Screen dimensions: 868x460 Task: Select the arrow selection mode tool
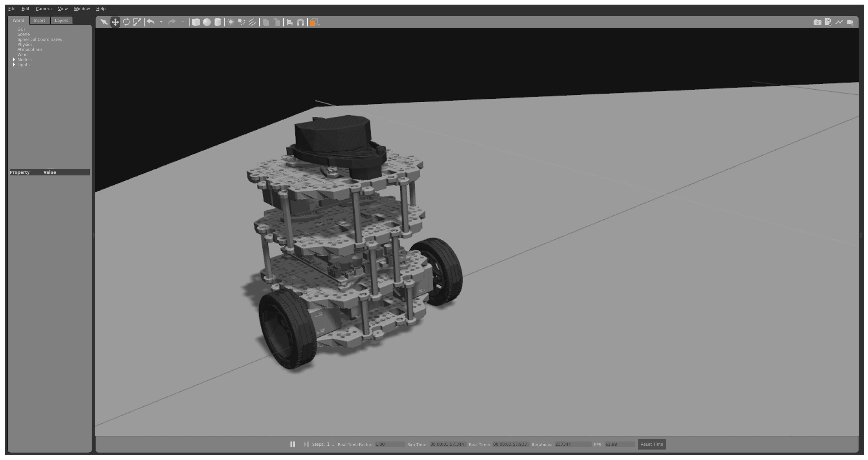[104, 22]
